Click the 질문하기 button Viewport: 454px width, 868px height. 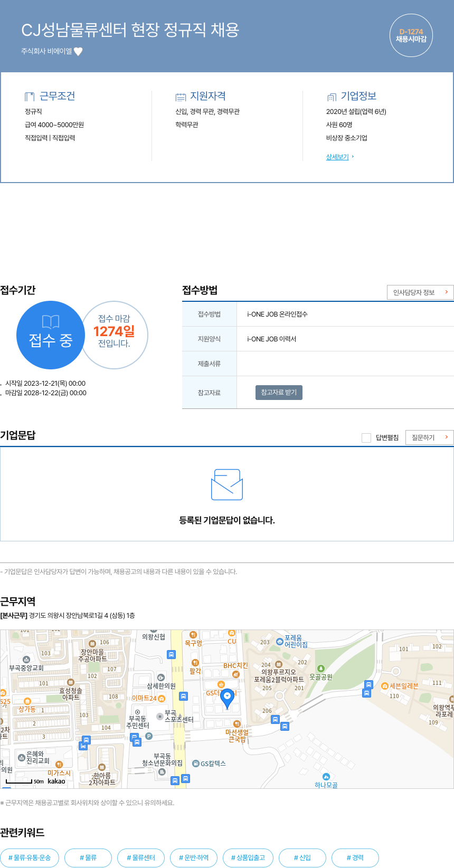pyautogui.click(x=430, y=437)
